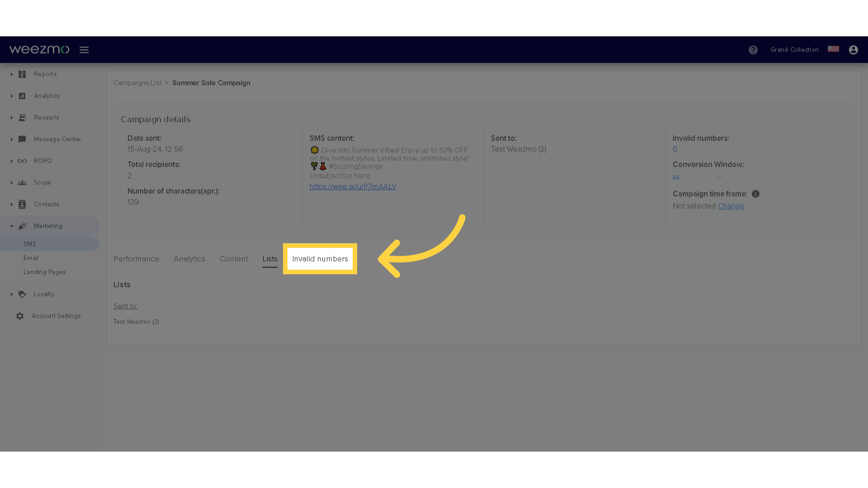Click the ROPO infinity icon
The width and height of the screenshot is (868, 488).
[22, 161]
